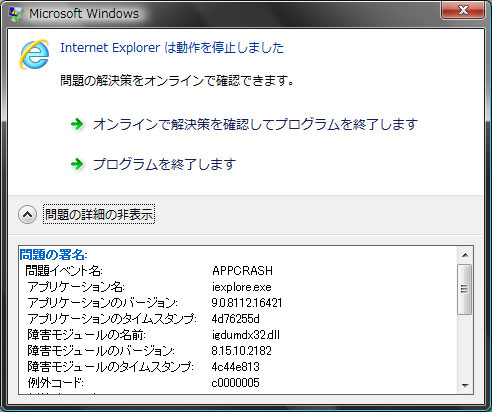This screenshot has width=492, height=412.
Task: Select module name igdumdx32.dll
Action: point(246,335)
